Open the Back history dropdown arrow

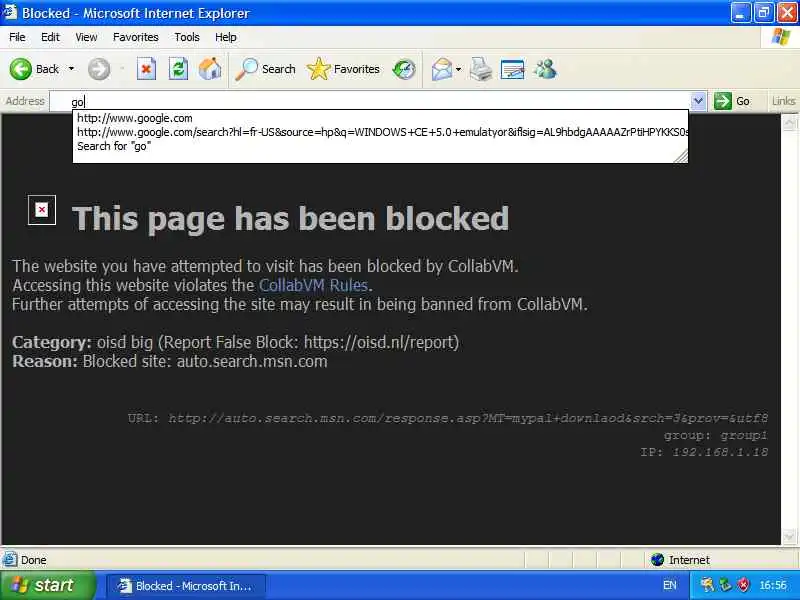pyautogui.click(x=71, y=69)
